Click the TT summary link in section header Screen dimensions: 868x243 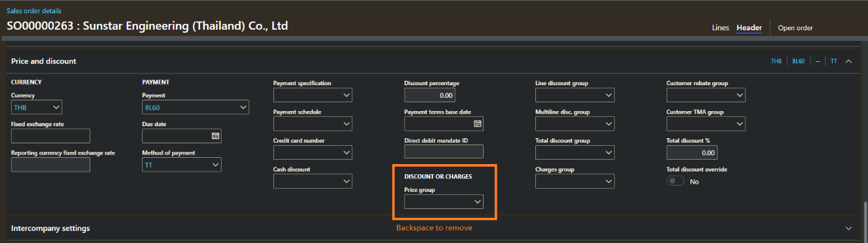(833, 61)
